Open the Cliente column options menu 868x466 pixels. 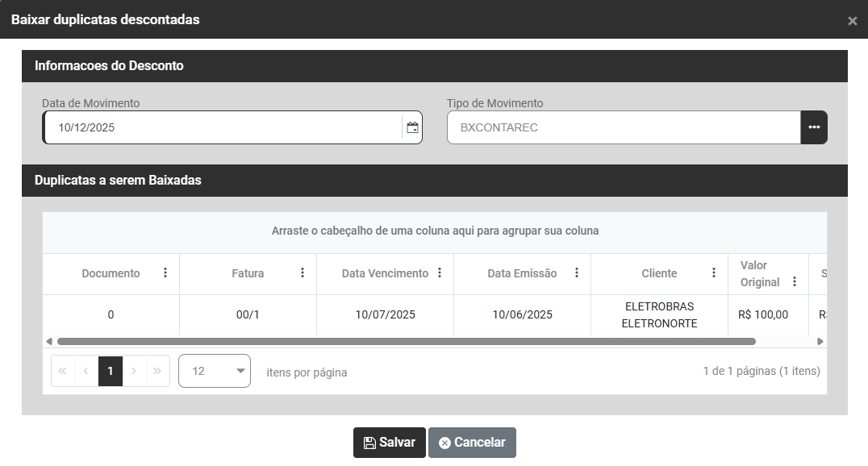(714, 273)
